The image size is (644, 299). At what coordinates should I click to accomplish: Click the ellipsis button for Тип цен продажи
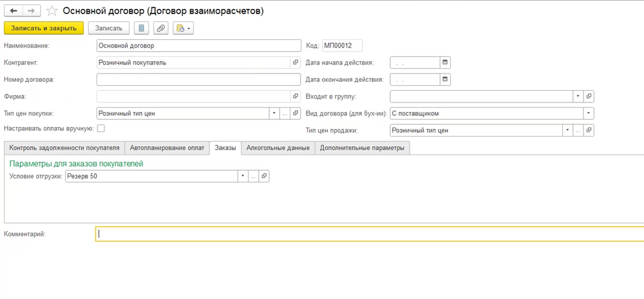point(578,130)
